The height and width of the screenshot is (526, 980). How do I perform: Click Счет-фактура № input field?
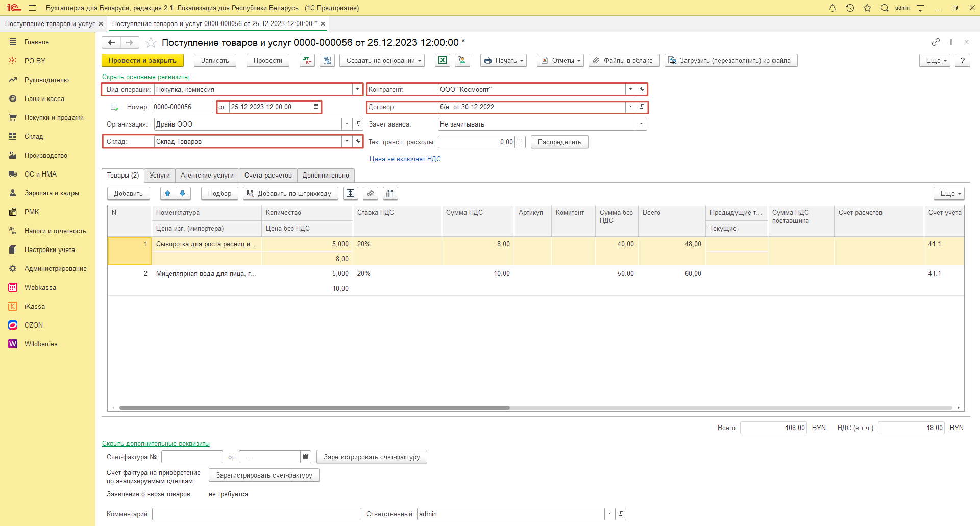192,457
